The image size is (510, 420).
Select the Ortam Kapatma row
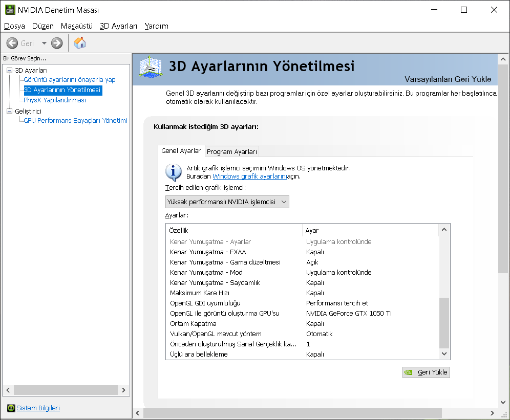click(x=303, y=324)
